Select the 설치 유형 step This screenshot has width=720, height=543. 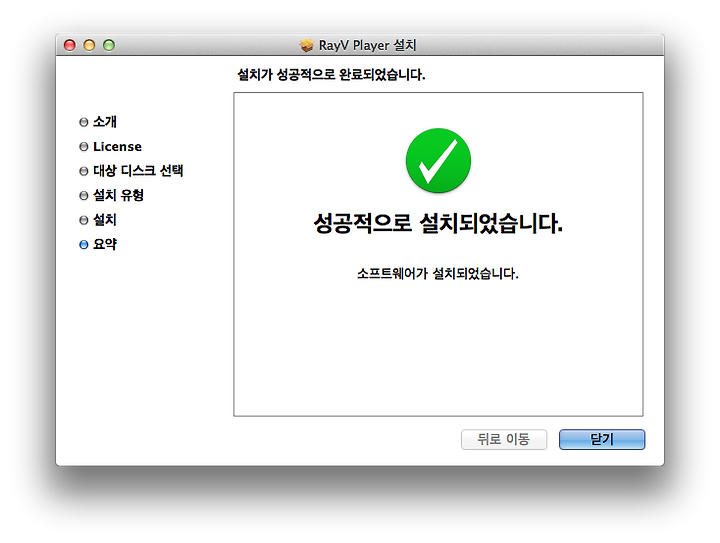(x=118, y=195)
